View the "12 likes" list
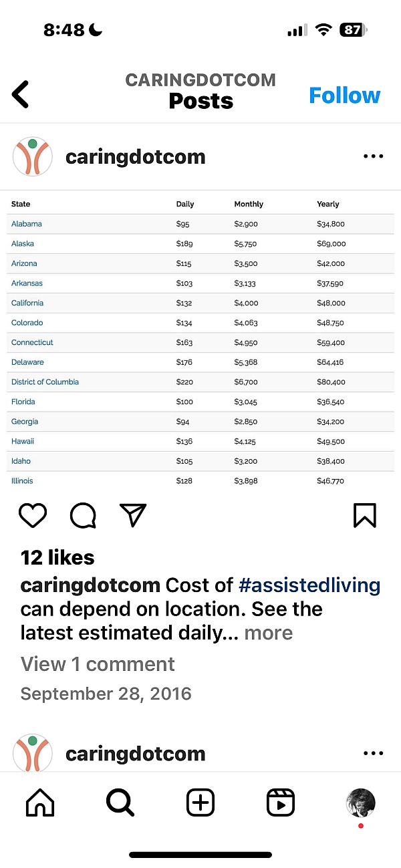 pos(57,558)
